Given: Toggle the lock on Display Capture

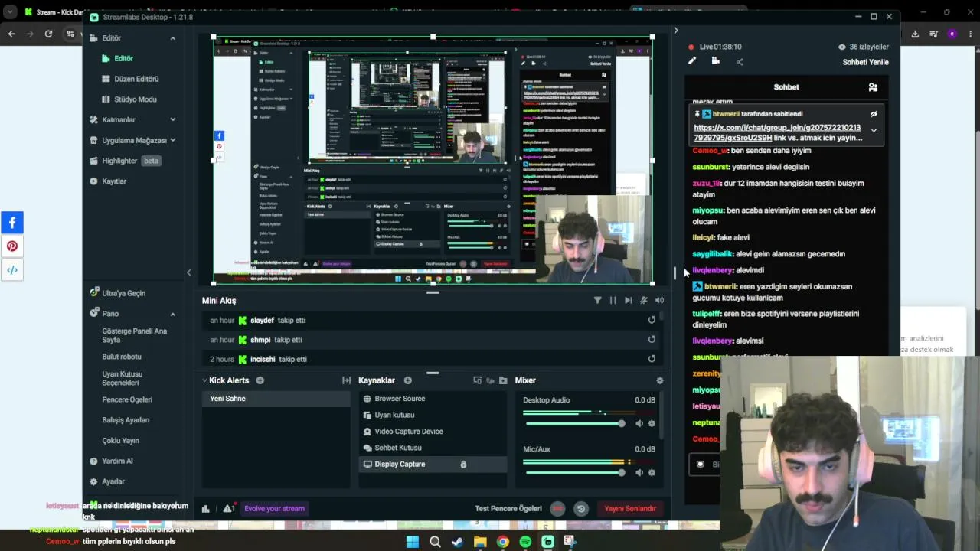Looking at the screenshot, I should click(x=463, y=465).
